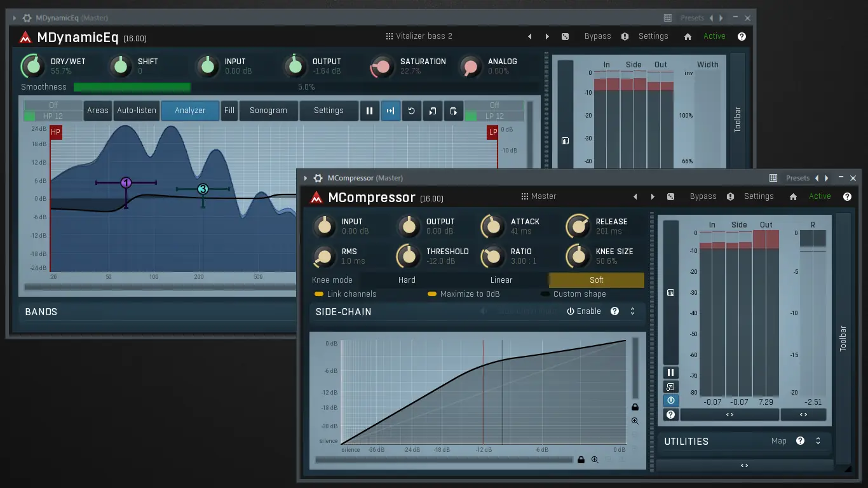Select EQ band 1 node on graph
The height and width of the screenshot is (488, 868).
(126, 183)
